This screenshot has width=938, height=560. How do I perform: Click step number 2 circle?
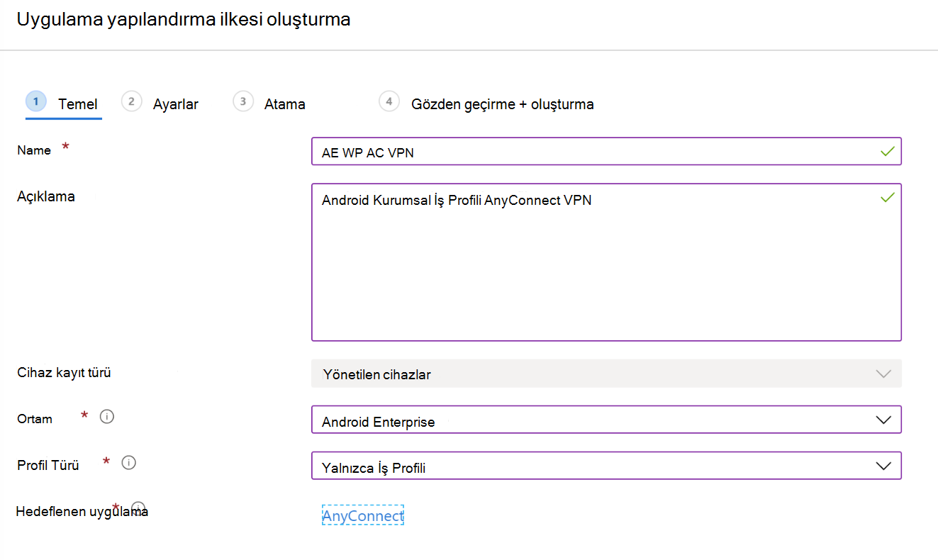tap(131, 101)
